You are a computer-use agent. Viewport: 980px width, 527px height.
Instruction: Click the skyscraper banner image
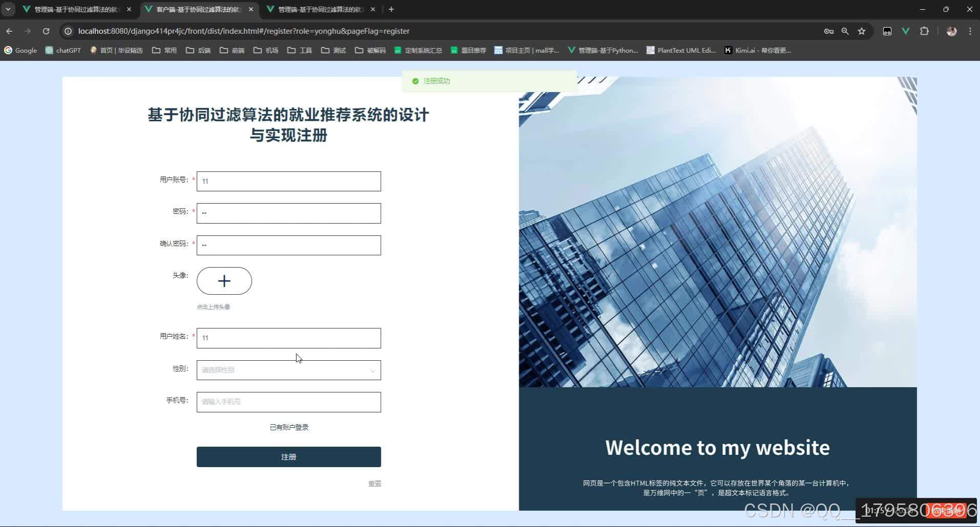pyautogui.click(x=718, y=232)
